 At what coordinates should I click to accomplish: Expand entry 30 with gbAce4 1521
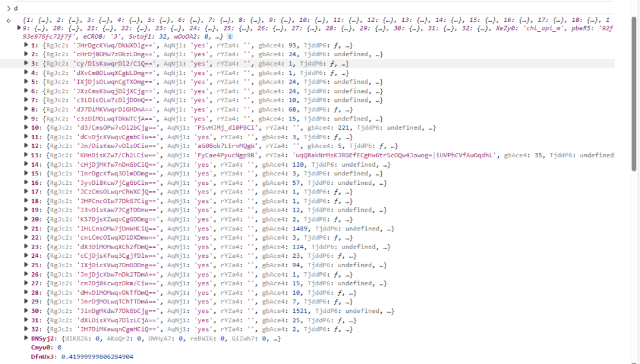click(26, 311)
